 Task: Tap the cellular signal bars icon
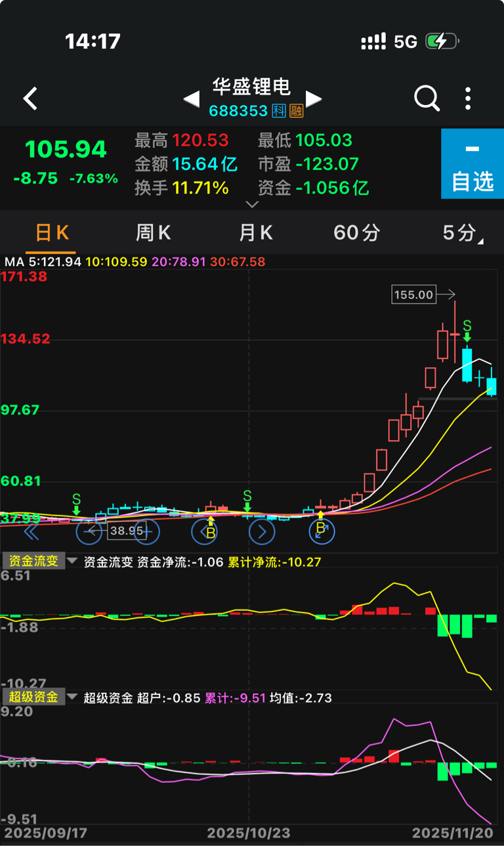[373, 42]
